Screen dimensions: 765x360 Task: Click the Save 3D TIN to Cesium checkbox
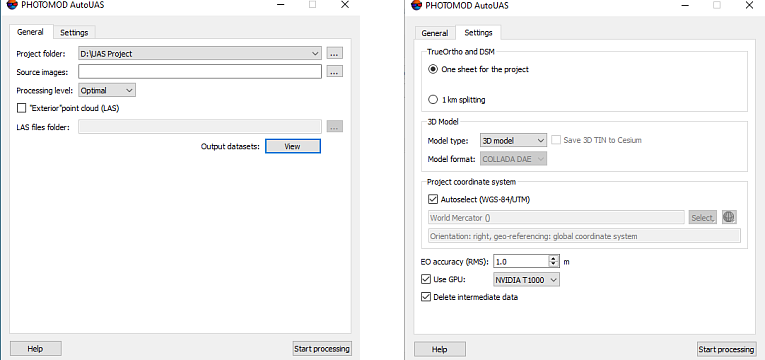point(556,140)
